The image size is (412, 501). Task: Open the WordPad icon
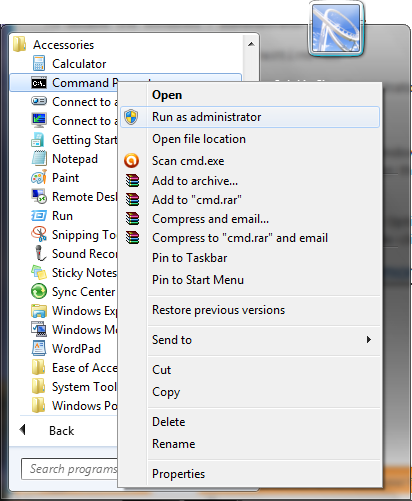39,348
